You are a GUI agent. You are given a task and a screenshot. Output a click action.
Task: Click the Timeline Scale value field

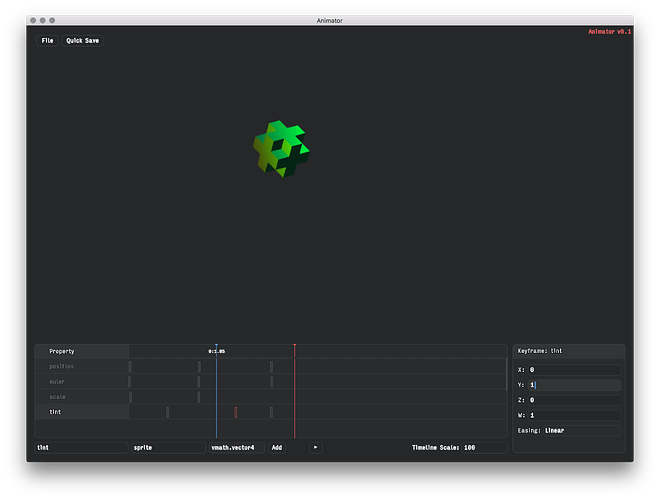pos(483,448)
